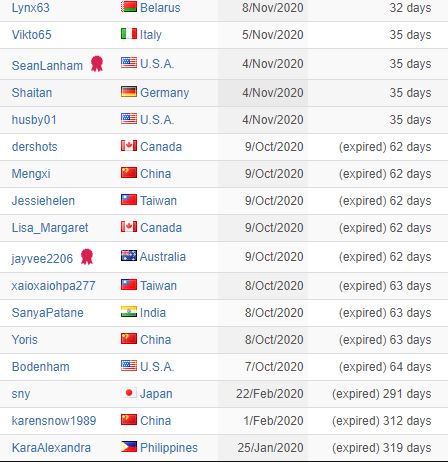448x462 pixels.
Task: Click the Belarus flag icon
Action: point(129,6)
